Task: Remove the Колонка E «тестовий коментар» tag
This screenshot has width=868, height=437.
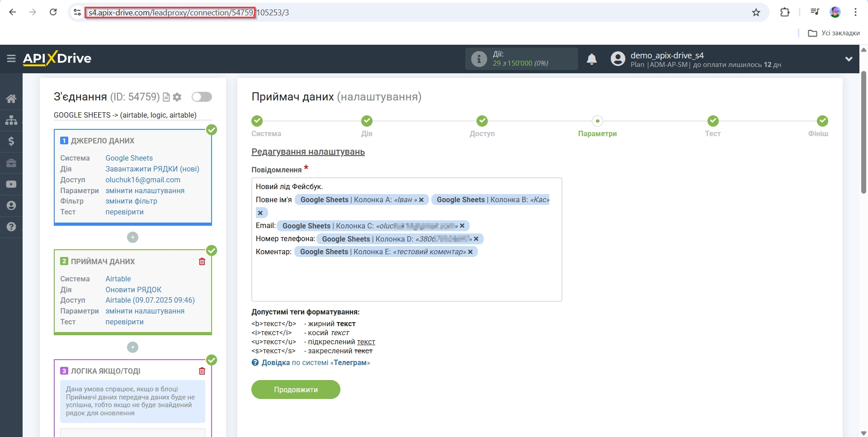Action: point(470,252)
